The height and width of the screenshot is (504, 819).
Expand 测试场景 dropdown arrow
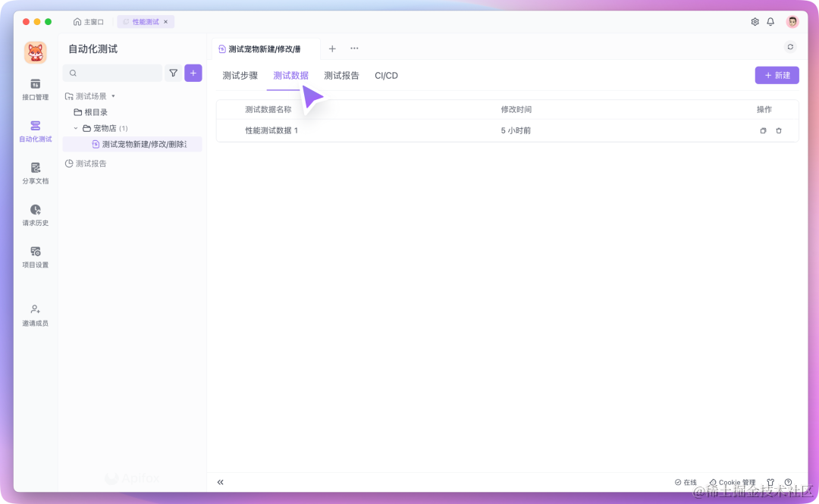coord(113,96)
